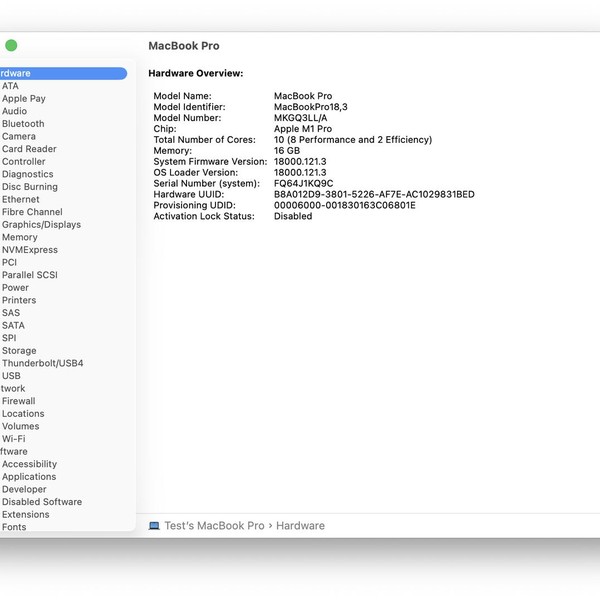
Task: Click the Provisioning UDID value
Action: point(345,205)
